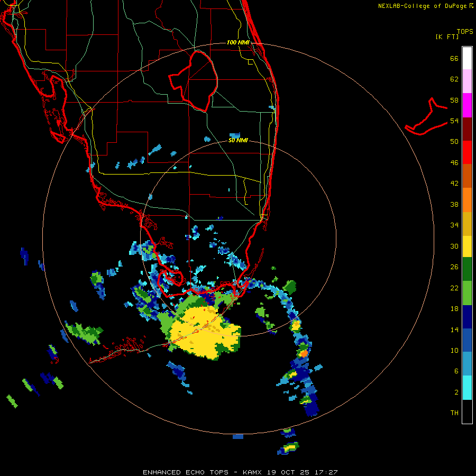
Task: Select the gold 34 kft legend swatch
Action: point(467,224)
